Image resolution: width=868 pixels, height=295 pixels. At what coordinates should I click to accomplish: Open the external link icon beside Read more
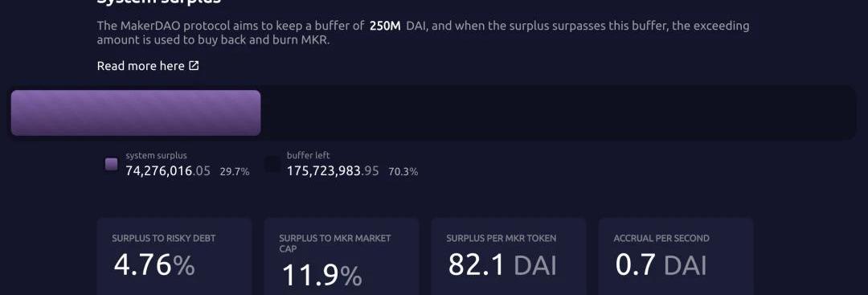tap(194, 66)
